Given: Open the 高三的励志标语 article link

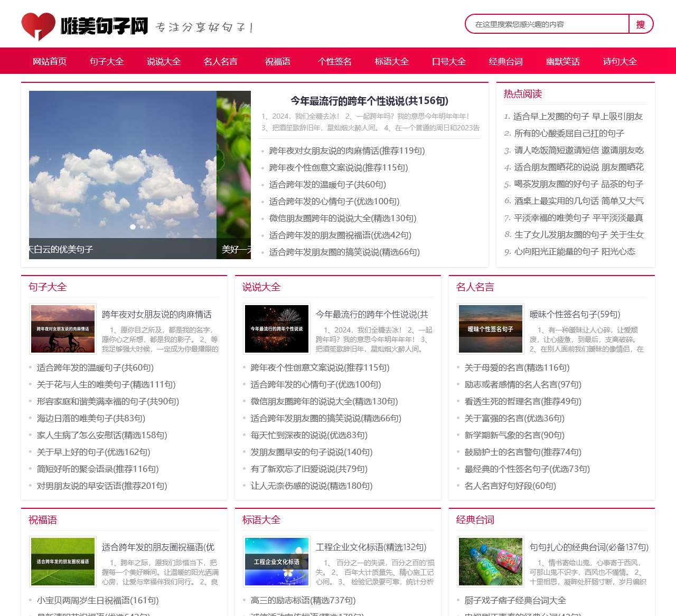Looking at the screenshot, I should [304, 600].
